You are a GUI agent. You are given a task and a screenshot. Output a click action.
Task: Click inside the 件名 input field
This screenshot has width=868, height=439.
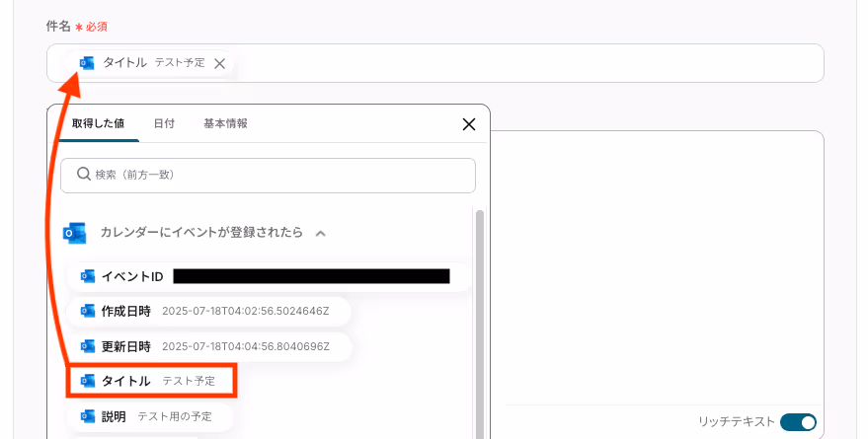(x=435, y=63)
